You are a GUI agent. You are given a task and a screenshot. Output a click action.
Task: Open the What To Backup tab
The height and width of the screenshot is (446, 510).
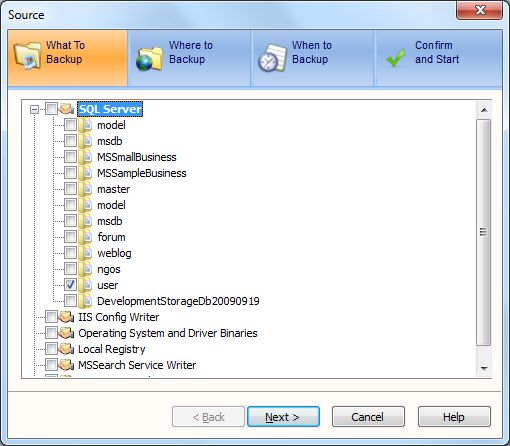tap(68, 58)
